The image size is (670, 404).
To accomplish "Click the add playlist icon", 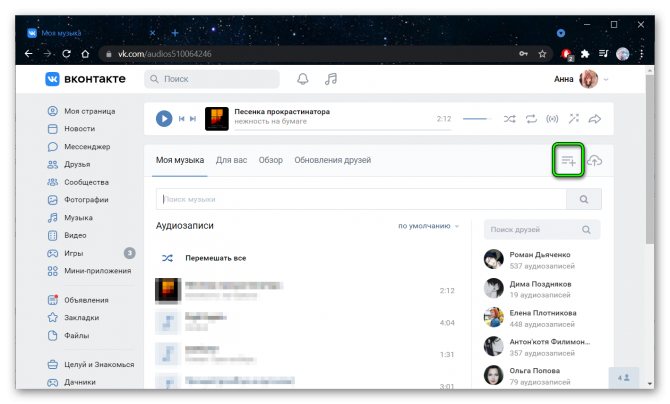I will pyautogui.click(x=568, y=161).
